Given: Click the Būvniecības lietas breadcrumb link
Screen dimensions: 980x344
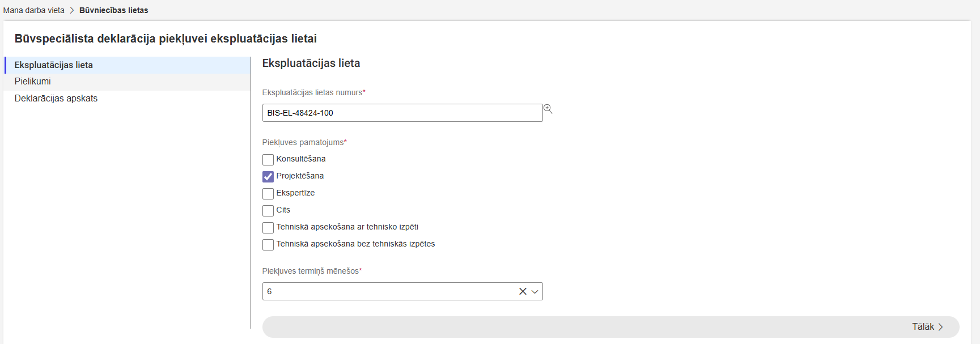Looking at the screenshot, I should tap(113, 10).
